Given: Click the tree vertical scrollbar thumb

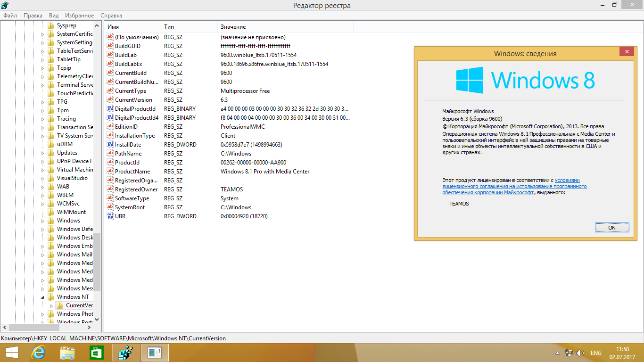Looking at the screenshot, I should (97, 262).
